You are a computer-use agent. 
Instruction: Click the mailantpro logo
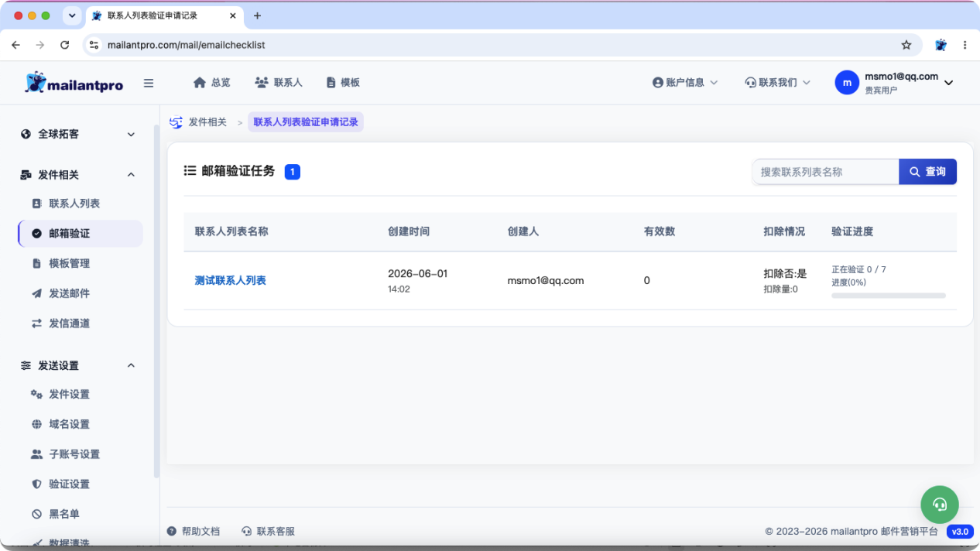(x=74, y=83)
